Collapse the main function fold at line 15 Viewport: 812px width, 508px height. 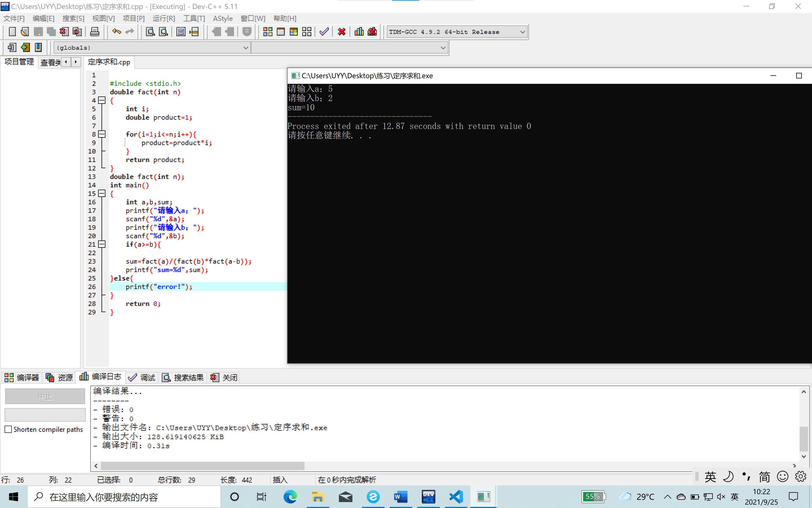click(102, 193)
